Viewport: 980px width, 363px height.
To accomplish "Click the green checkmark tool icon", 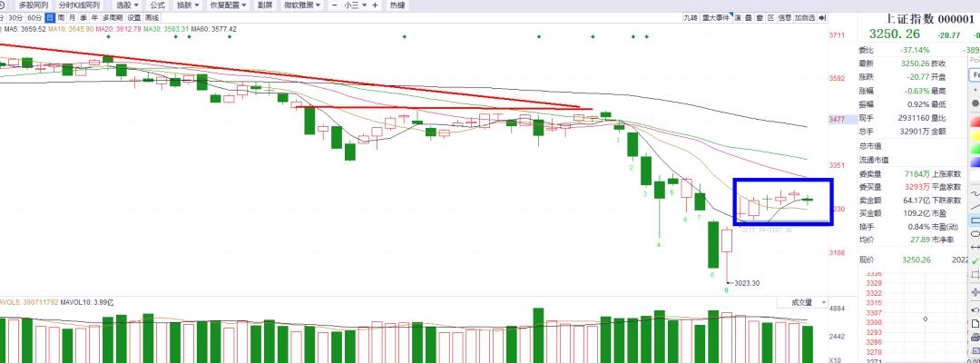I will [975, 261].
